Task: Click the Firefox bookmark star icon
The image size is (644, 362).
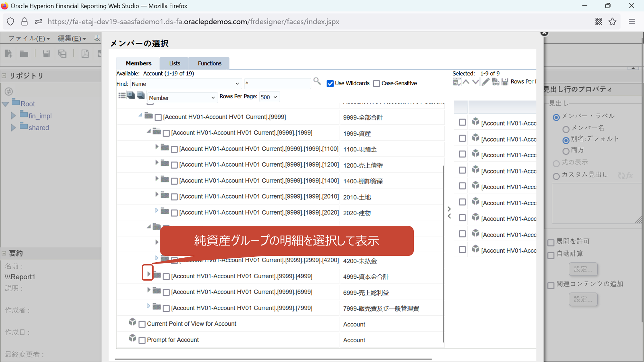Action: (612, 22)
